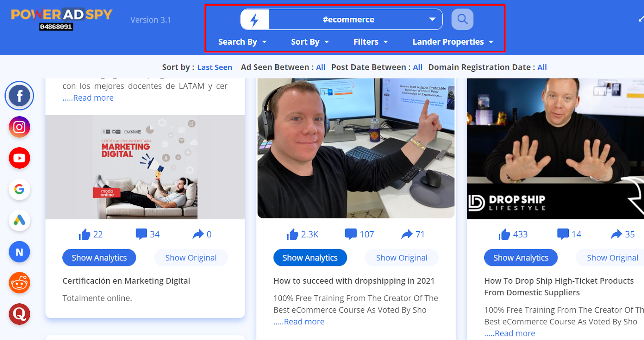This screenshot has width=644, height=340.
Task: Show Original for Drop Ship High-Ticket Products ad
Action: 610,258
